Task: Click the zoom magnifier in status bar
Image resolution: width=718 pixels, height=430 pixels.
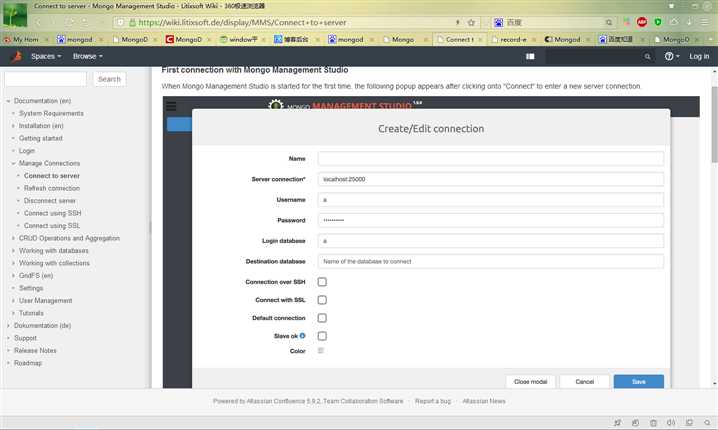Action: (x=707, y=422)
